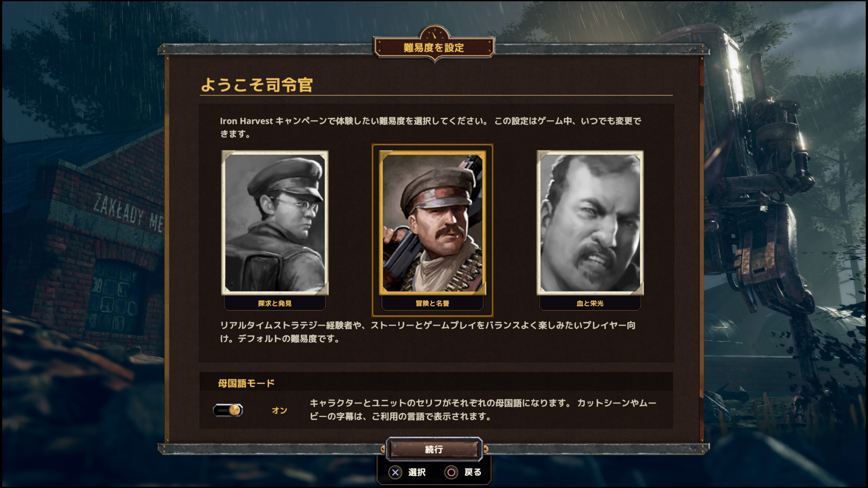Select the 冒険と名誉 commander portrait

[x=432, y=223]
